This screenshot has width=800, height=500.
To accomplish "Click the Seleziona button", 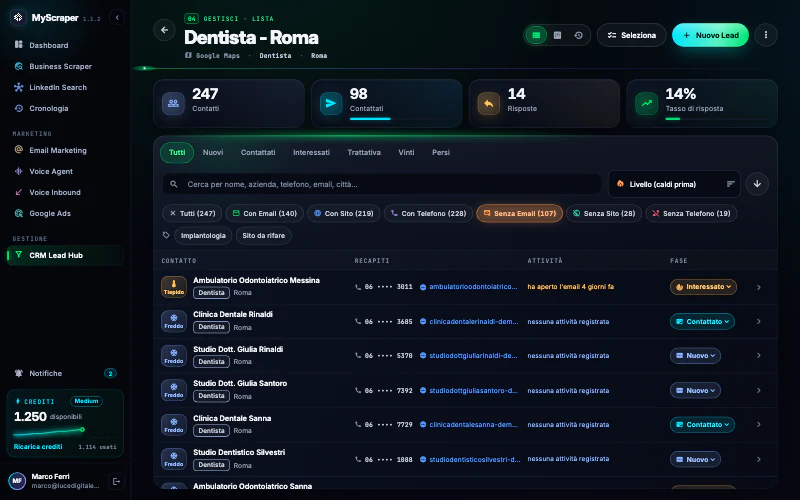I will point(632,35).
